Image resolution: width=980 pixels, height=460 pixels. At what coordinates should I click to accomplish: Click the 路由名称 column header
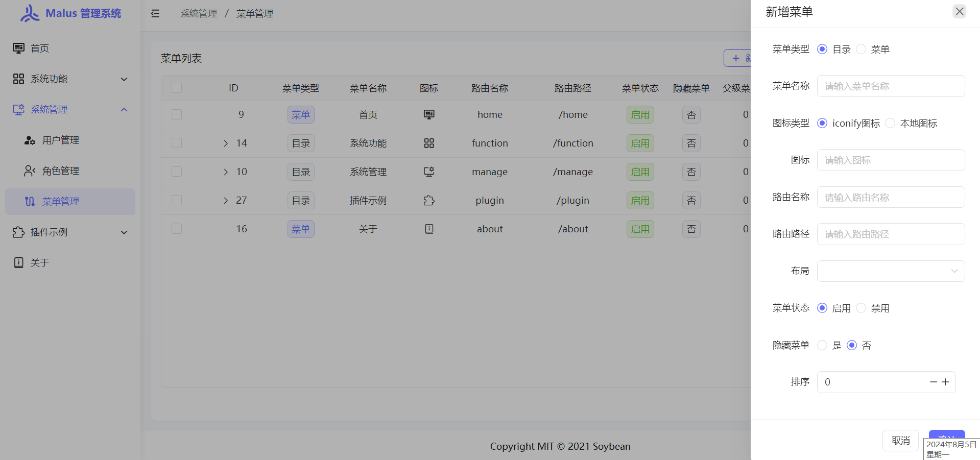pyautogui.click(x=490, y=88)
